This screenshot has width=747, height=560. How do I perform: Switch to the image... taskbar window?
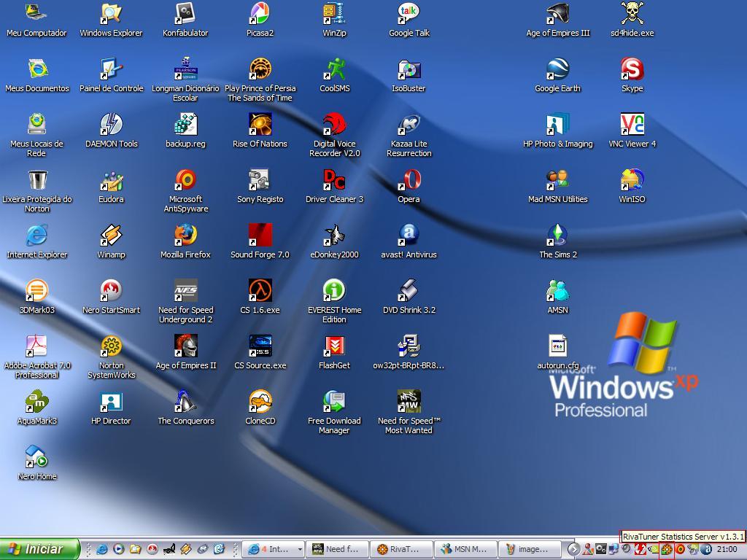(530, 550)
